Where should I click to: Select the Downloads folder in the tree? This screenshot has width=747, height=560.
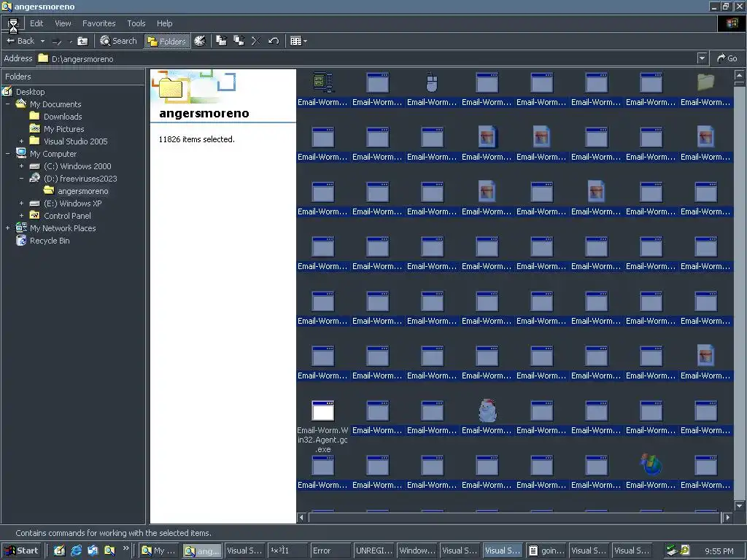point(63,117)
